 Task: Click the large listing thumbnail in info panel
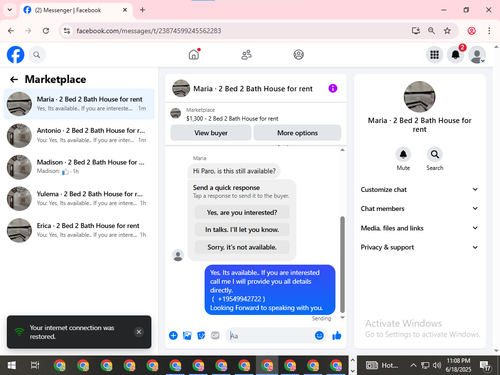[419, 97]
